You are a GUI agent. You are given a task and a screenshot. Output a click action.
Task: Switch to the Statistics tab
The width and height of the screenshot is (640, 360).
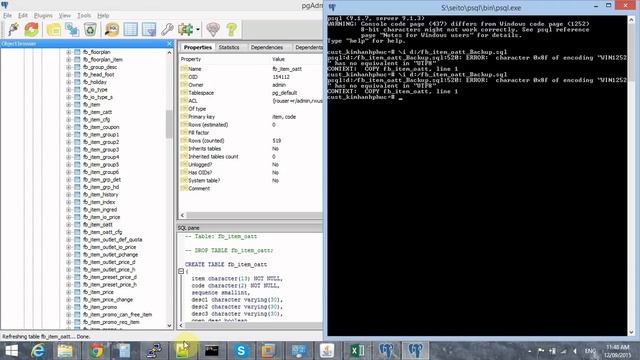pos(229,47)
